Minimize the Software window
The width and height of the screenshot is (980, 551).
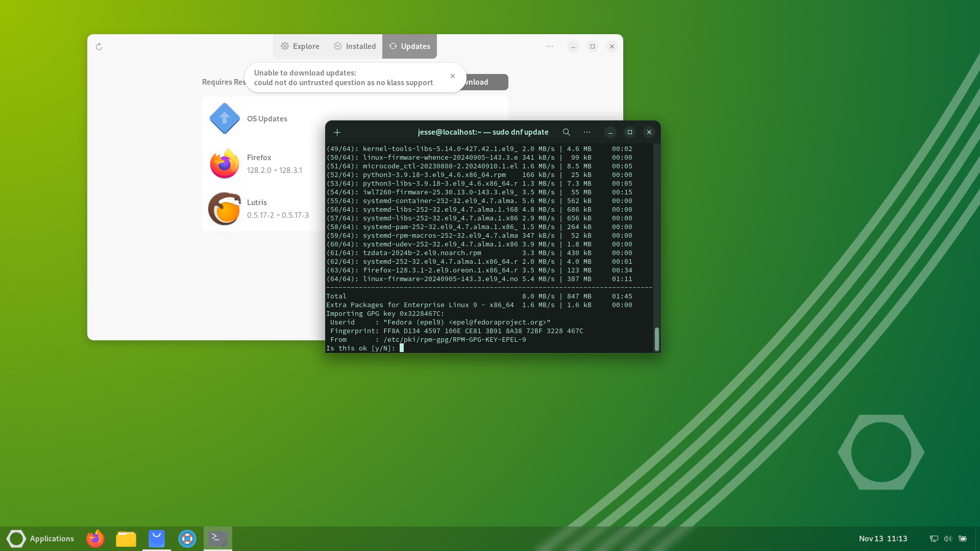[x=573, y=46]
